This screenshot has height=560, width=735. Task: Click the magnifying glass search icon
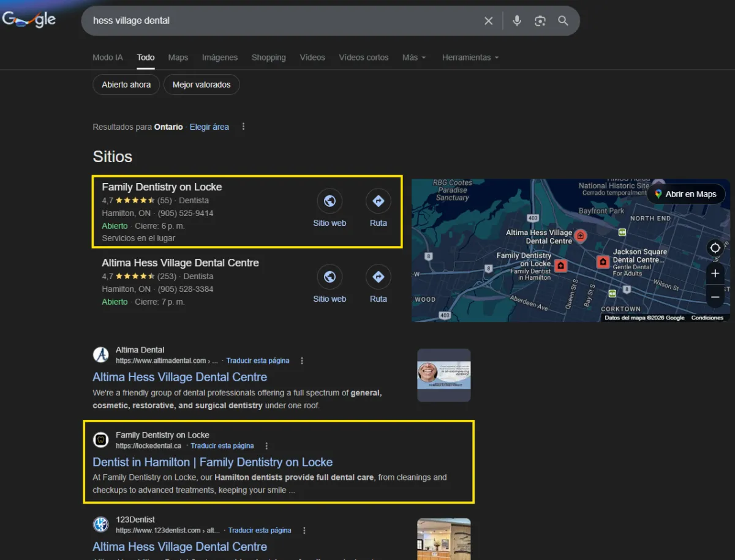point(563,21)
